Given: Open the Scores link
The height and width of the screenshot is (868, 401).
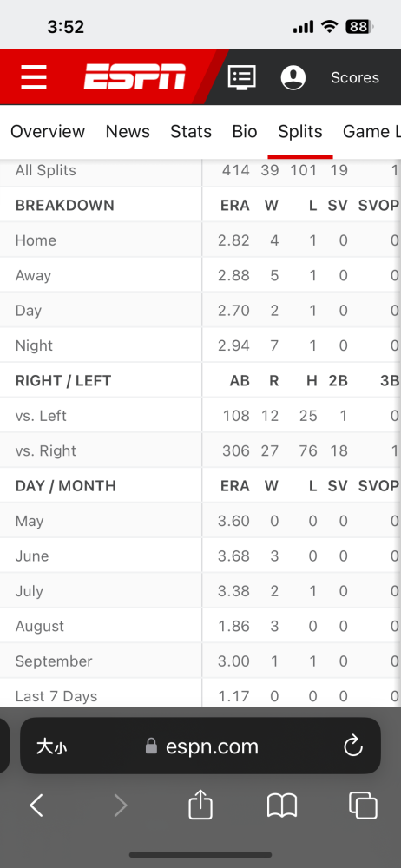Looking at the screenshot, I should click(x=355, y=77).
